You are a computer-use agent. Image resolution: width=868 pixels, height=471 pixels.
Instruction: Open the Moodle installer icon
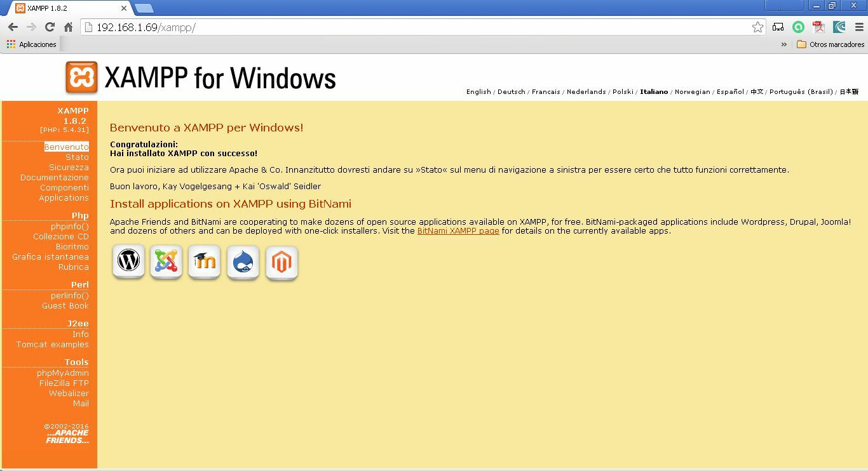click(x=204, y=262)
